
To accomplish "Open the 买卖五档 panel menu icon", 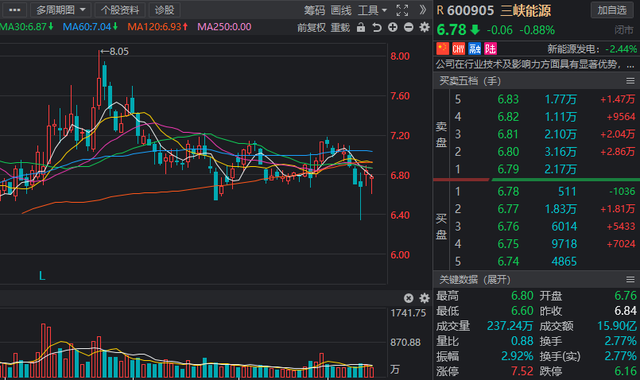I will coord(630,81).
